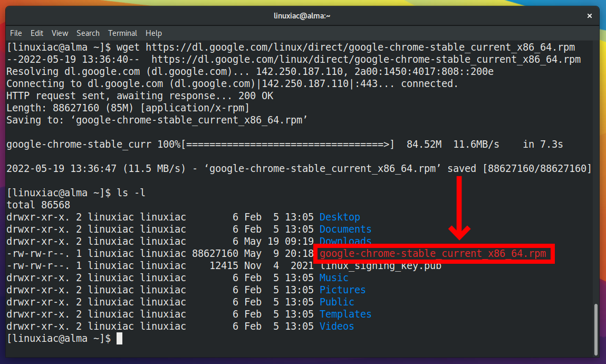Click the '[application/x-rpm]' content type

click(x=195, y=108)
